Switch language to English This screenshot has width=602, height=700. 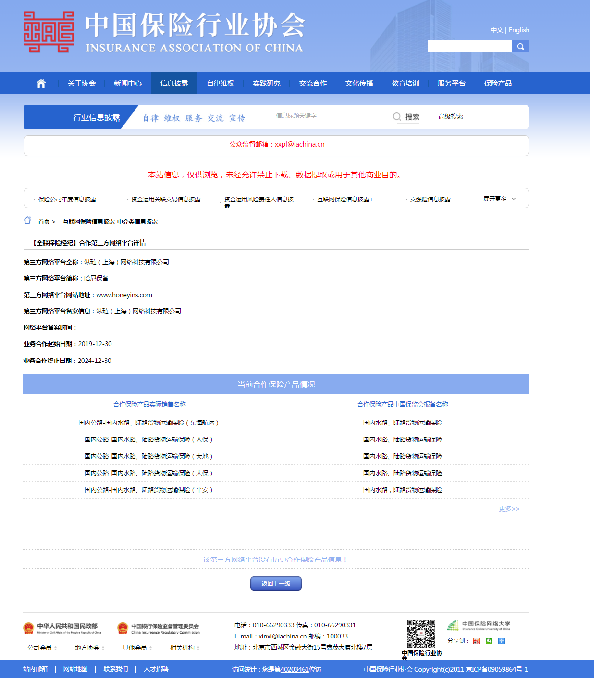(x=519, y=30)
